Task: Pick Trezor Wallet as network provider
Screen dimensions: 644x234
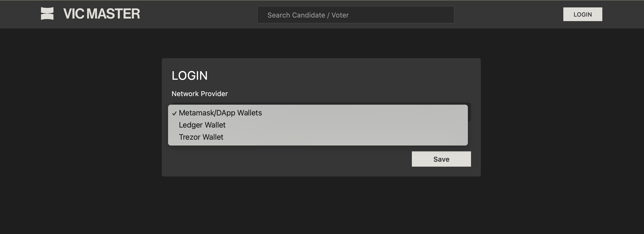Action: (x=201, y=137)
